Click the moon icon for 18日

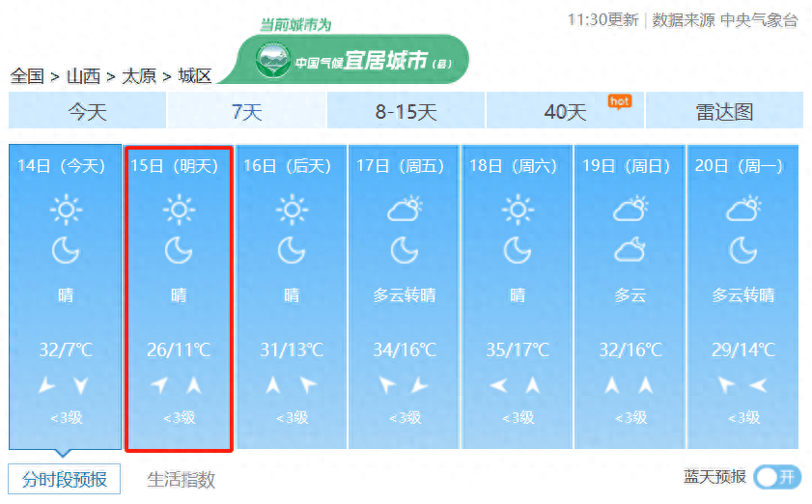click(x=518, y=251)
